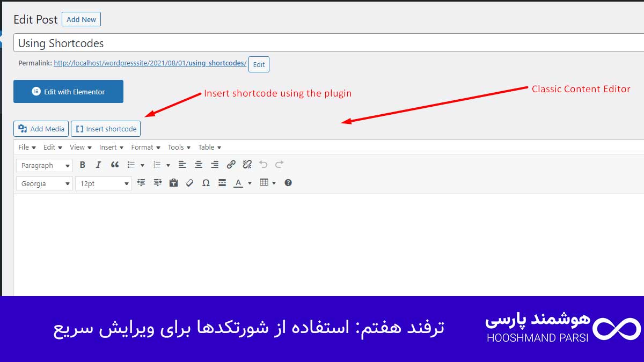Image resolution: width=644 pixels, height=362 pixels.
Task: Apply blockquote formatting
Action: pos(114,165)
